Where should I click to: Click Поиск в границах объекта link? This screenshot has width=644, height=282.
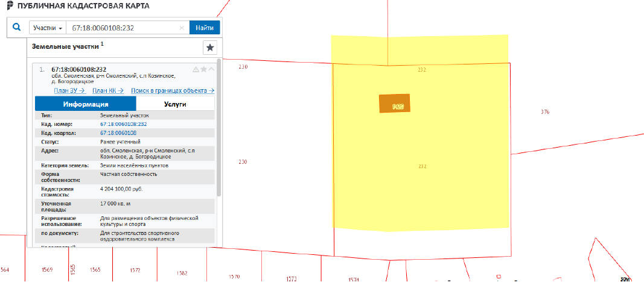pos(173,90)
